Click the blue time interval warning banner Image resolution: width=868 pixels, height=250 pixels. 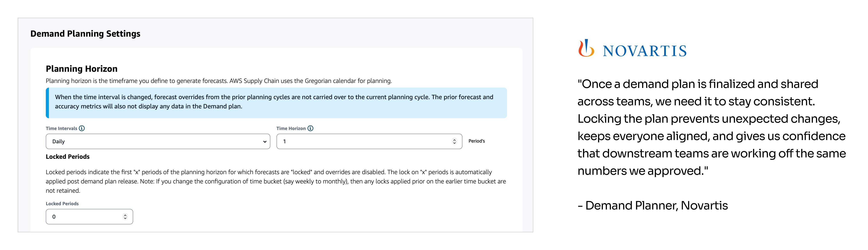276,103
